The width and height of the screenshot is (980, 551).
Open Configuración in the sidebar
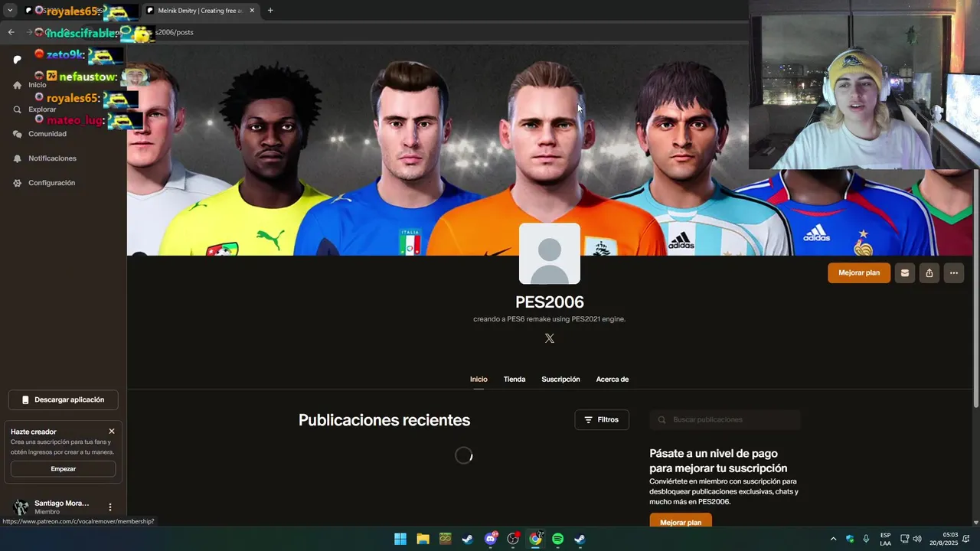click(52, 183)
